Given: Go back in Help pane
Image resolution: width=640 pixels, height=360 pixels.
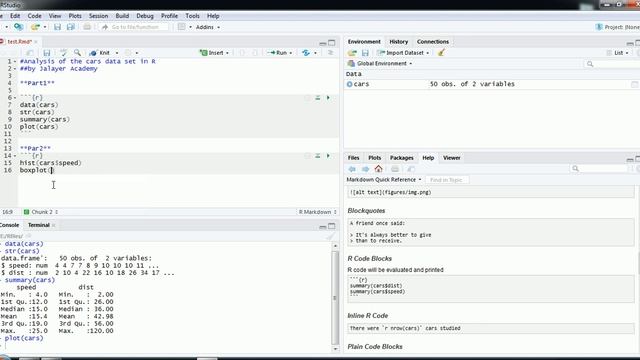Looking at the screenshot, I should pos(352,169).
